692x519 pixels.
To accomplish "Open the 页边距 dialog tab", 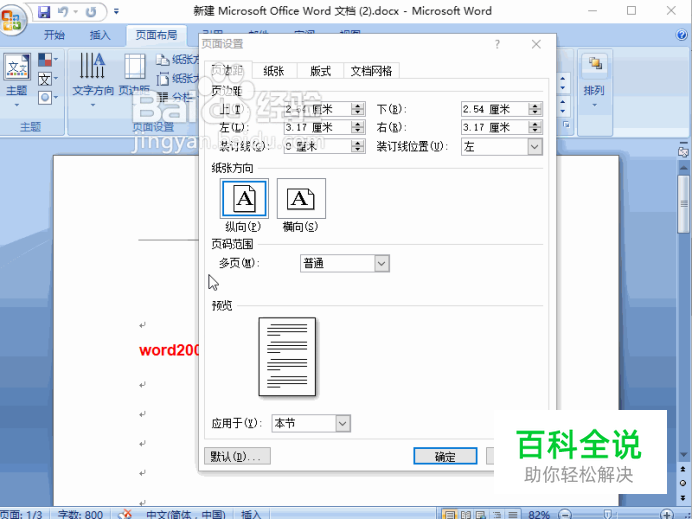I will click(x=228, y=70).
